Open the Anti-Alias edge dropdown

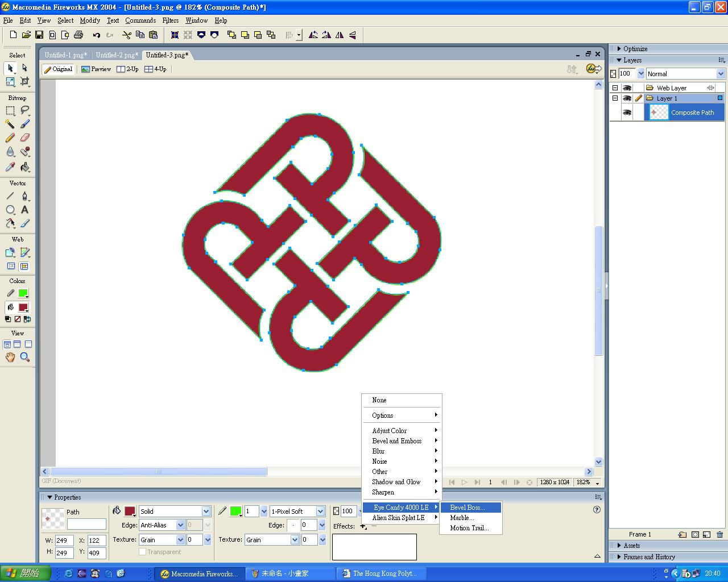tap(180, 525)
